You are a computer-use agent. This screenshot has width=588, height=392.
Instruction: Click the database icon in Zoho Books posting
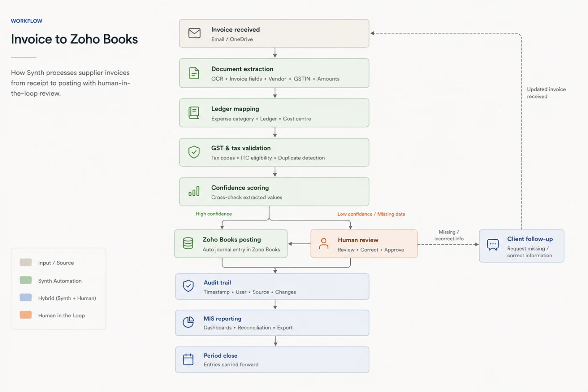pyautogui.click(x=188, y=243)
